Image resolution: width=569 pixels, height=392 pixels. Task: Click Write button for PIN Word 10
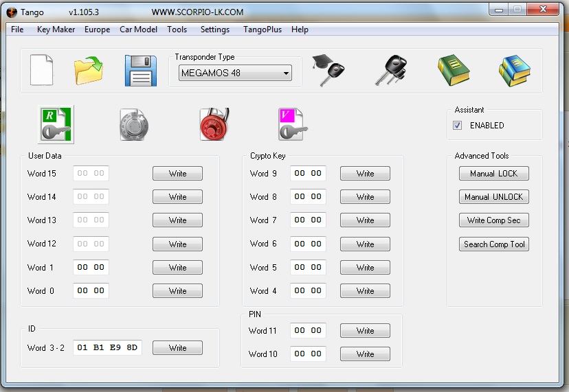[365, 354]
